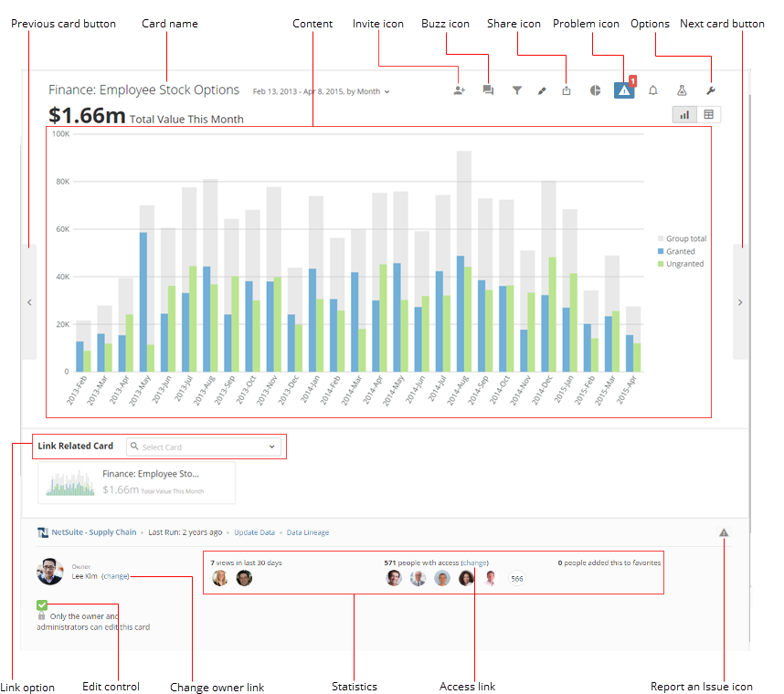Toggle the green edit control checkbox
Viewport: 784px width, 694px height.
click(42, 605)
